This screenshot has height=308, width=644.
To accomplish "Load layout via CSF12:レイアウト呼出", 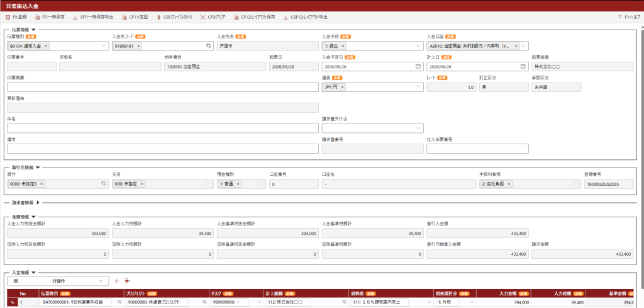I will [306, 17].
